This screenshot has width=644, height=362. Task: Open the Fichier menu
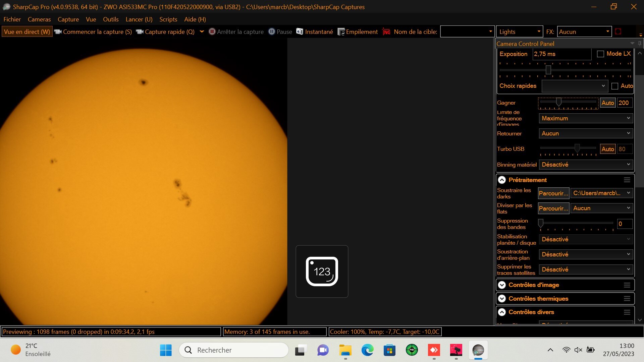pos(12,19)
